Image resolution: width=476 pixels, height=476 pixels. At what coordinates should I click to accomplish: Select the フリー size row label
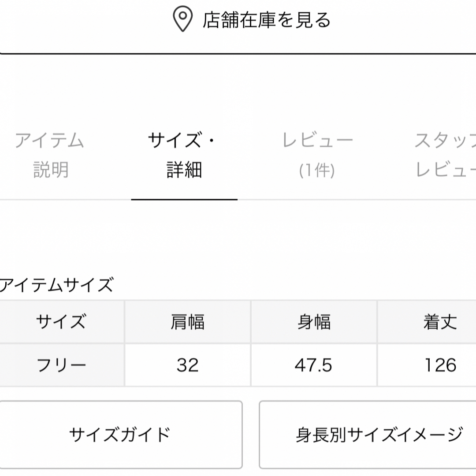pyautogui.click(x=62, y=365)
